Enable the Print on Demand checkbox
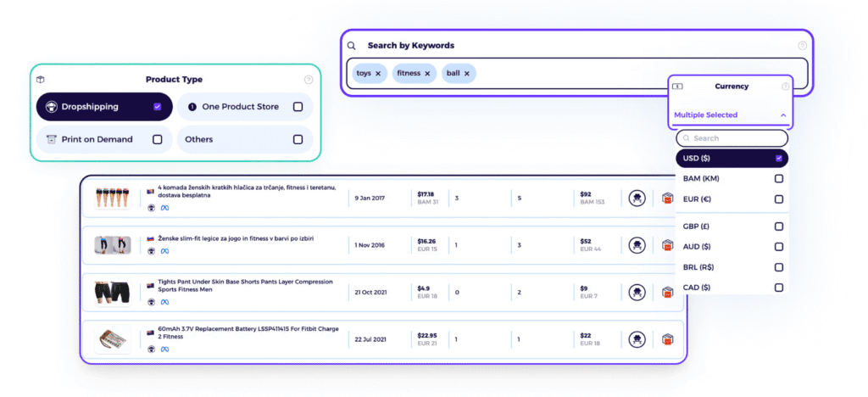868x397 pixels. click(157, 139)
